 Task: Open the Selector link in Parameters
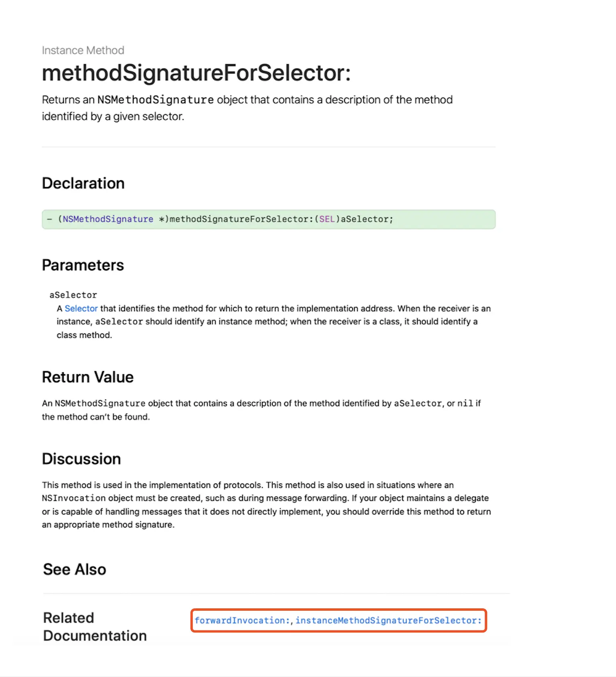[x=81, y=308]
